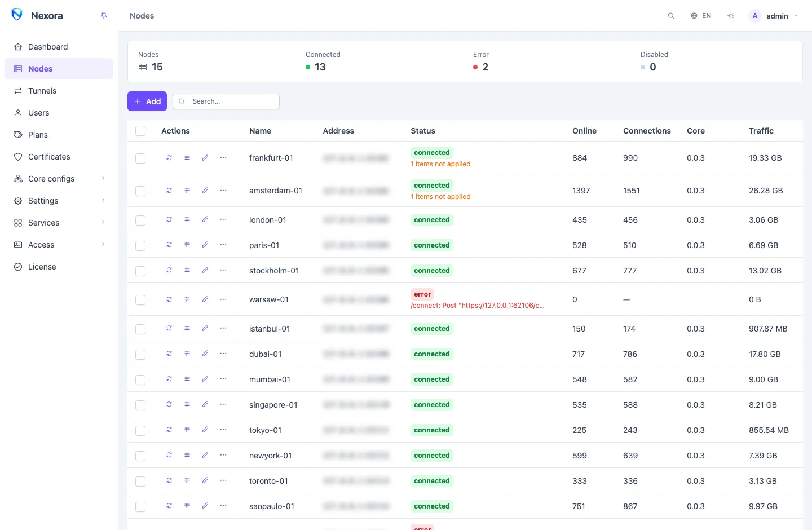Click the warsaw-01 connect error message
The width and height of the screenshot is (812, 530).
[x=478, y=306]
